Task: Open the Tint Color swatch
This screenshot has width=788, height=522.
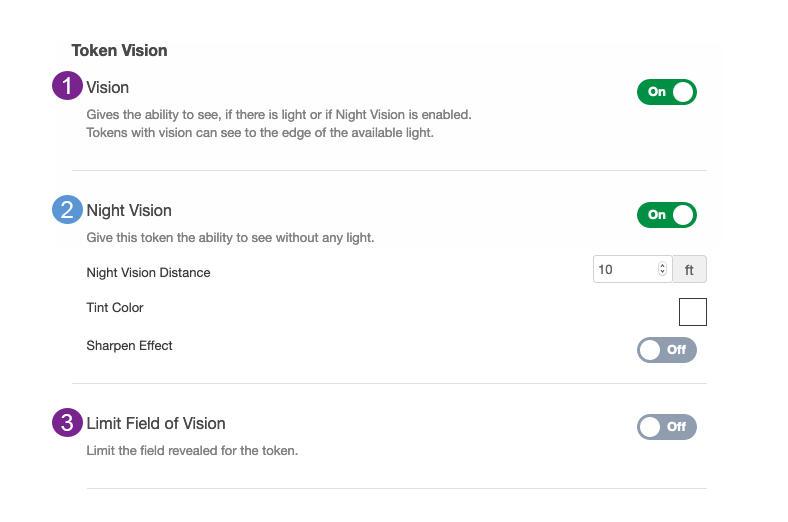Action: point(692,312)
